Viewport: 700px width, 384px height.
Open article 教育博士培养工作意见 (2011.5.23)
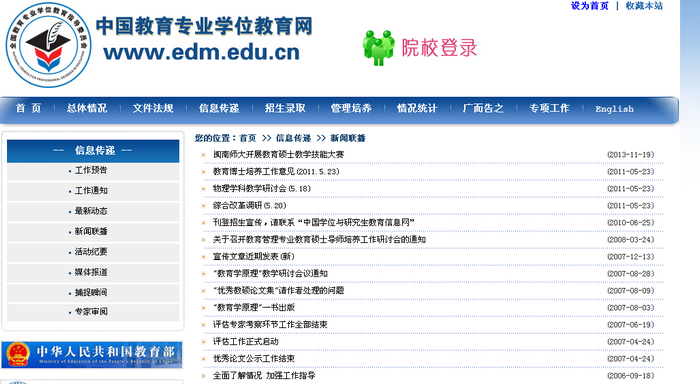tap(276, 171)
